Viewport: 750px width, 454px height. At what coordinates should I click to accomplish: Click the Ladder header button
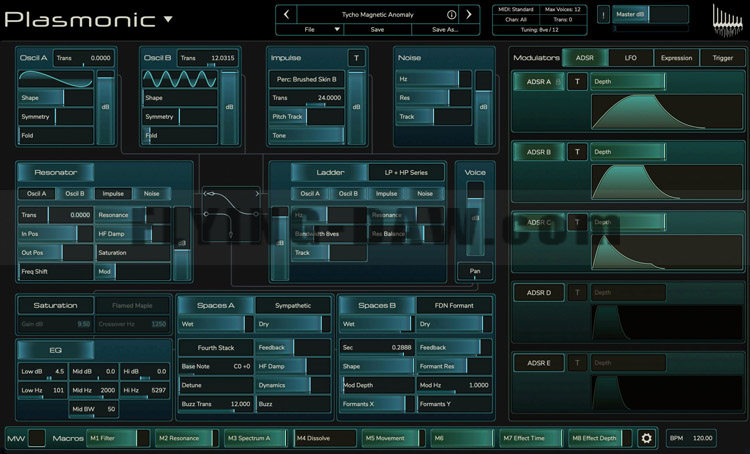coord(330,173)
